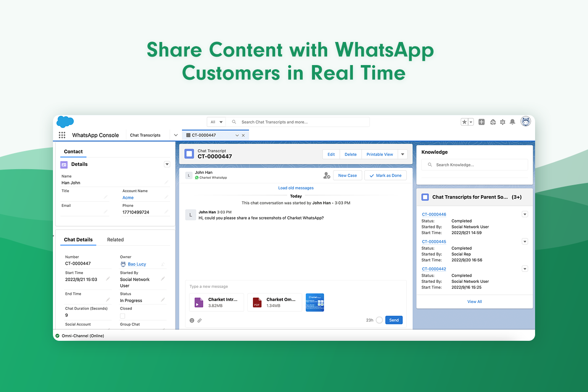588x392 pixels.
Task: Click the transfer chat person icon
Action: (327, 175)
